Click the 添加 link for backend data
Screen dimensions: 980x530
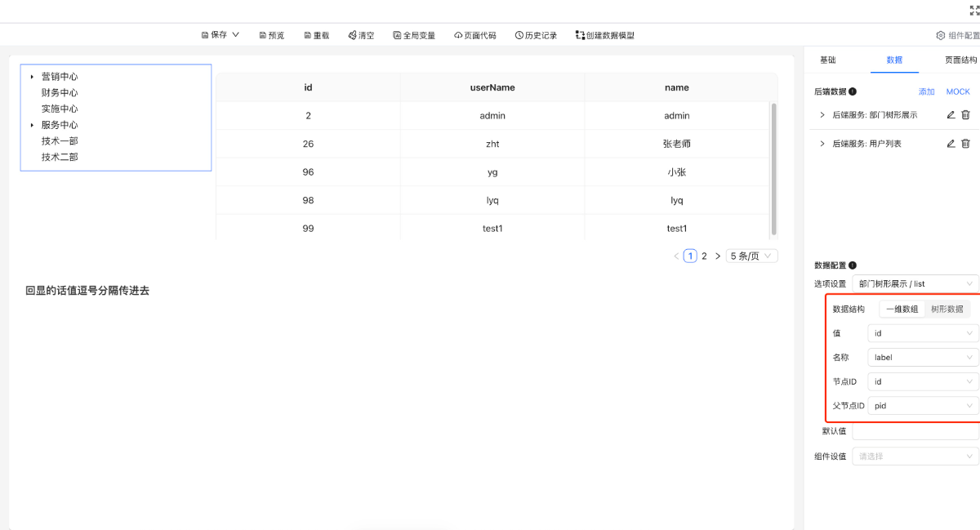coord(926,92)
